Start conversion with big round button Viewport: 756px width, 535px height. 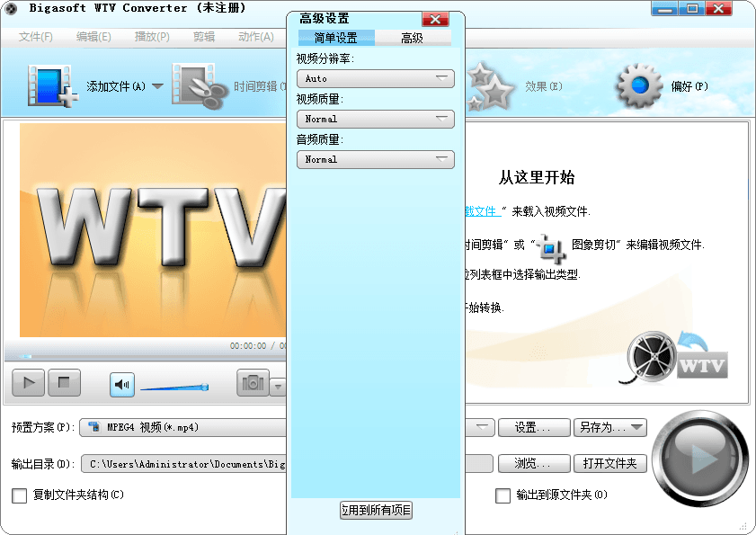[x=700, y=459]
